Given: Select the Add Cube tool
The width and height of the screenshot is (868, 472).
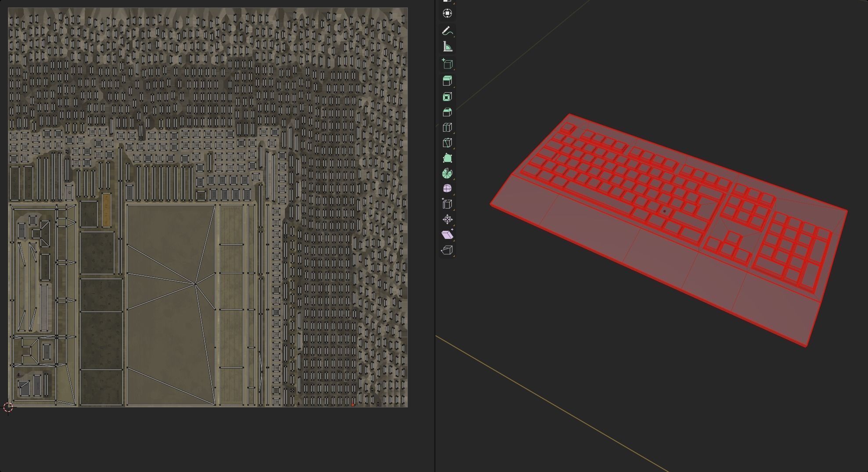Looking at the screenshot, I should (x=447, y=64).
